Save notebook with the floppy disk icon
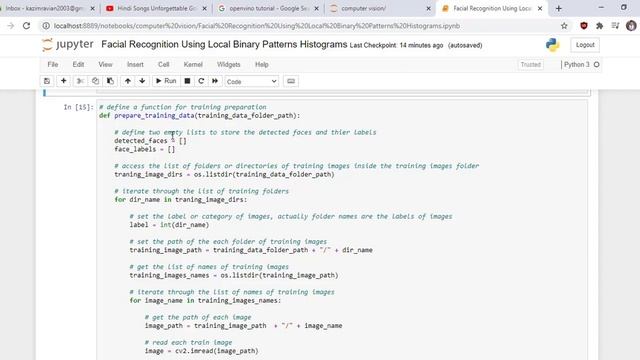Screen dimensions: 640x360 click(47, 81)
